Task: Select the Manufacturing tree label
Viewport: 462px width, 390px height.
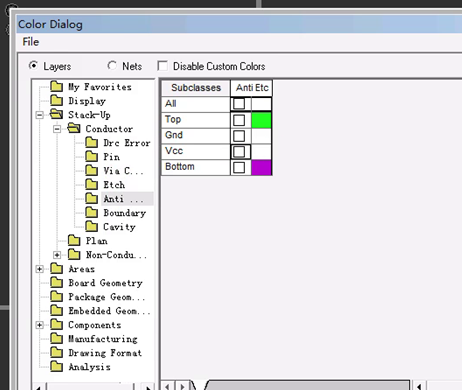Action: pyautogui.click(x=103, y=339)
